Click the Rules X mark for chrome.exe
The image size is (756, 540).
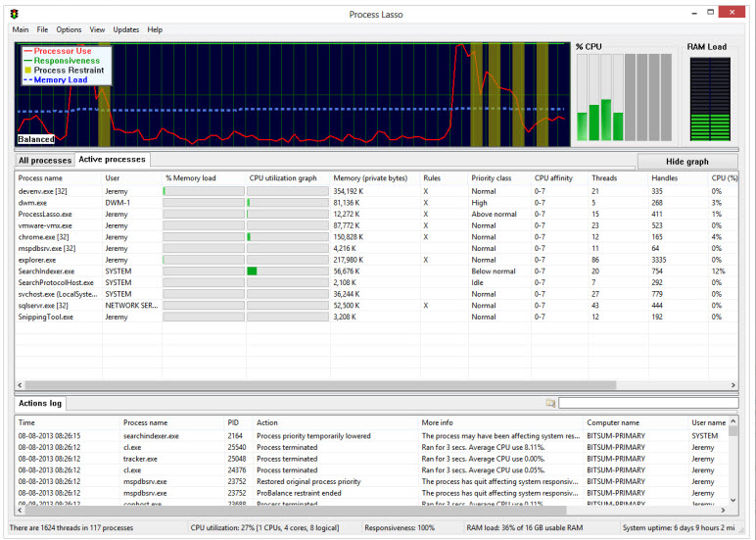click(426, 236)
